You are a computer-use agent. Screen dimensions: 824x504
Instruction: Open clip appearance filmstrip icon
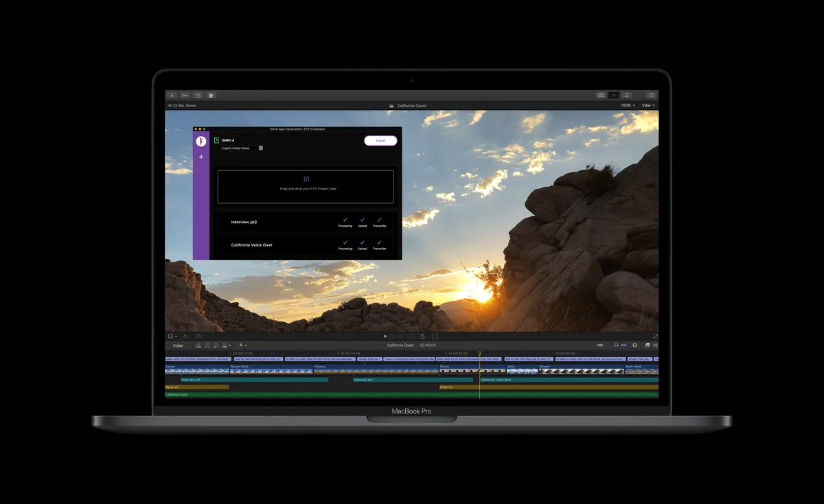pyautogui.click(x=634, y=345)
